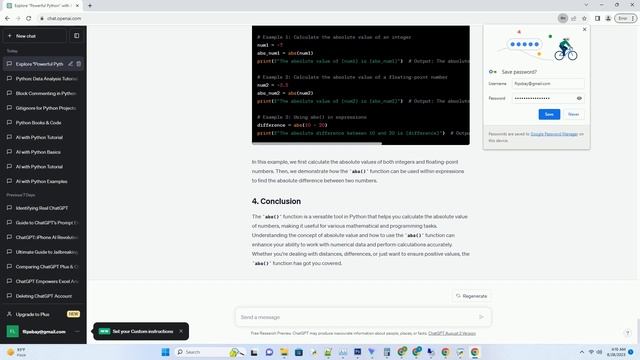Open 'Block Commenting in Python' chat
This screenshot has width=640, height=360.
point(43,93)
